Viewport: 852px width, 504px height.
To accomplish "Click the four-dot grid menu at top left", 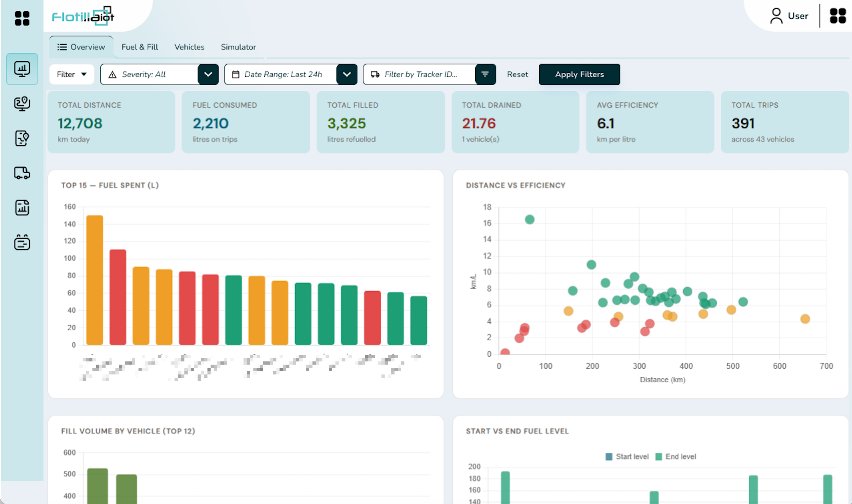I will (22, 18).
